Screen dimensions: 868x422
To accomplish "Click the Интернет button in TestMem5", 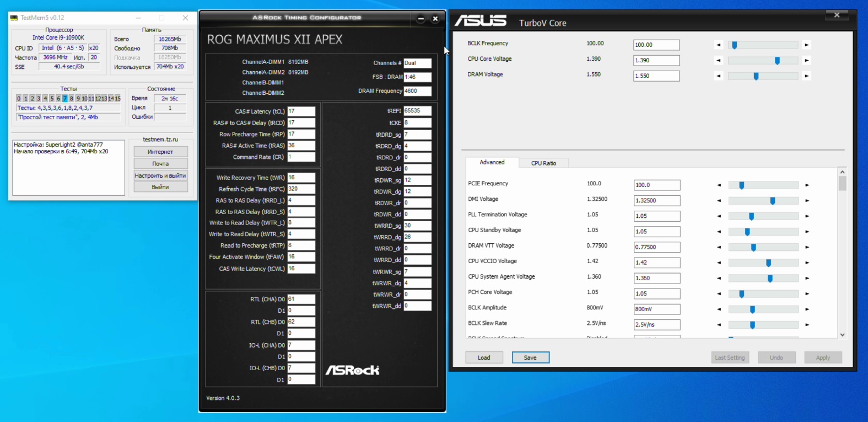I will 160,152.
